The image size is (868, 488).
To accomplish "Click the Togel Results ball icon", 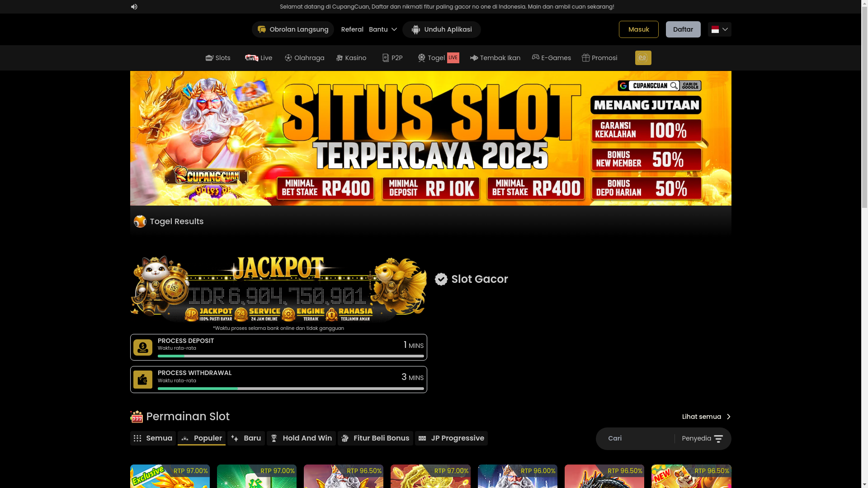I will (x=140, y=221).
